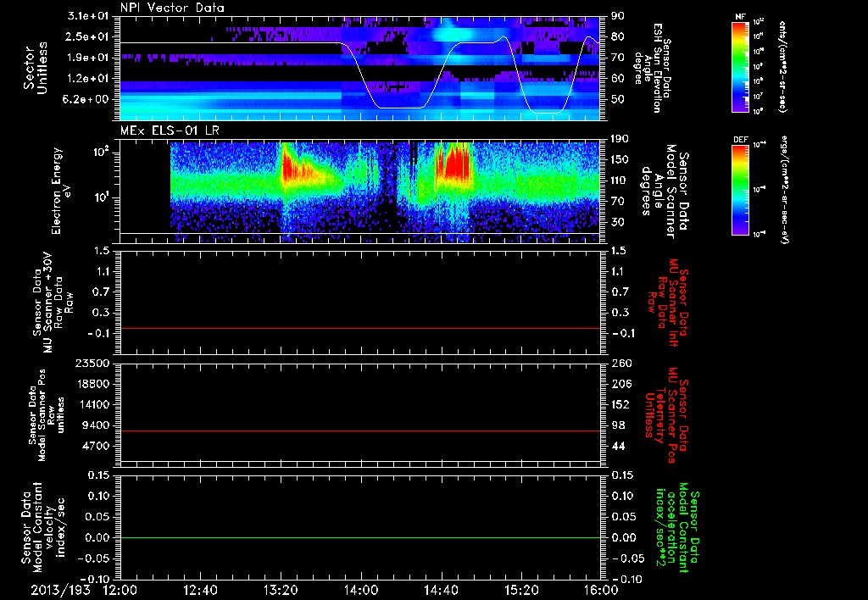Image resolution: width=868 pixels, height=600 pixels.
Task: Click the 16:00 time axis label
Action: coord(601,590)
